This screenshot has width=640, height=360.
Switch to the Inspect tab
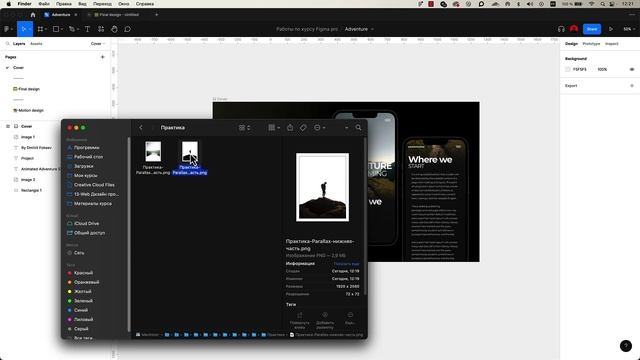click(611, 44)
